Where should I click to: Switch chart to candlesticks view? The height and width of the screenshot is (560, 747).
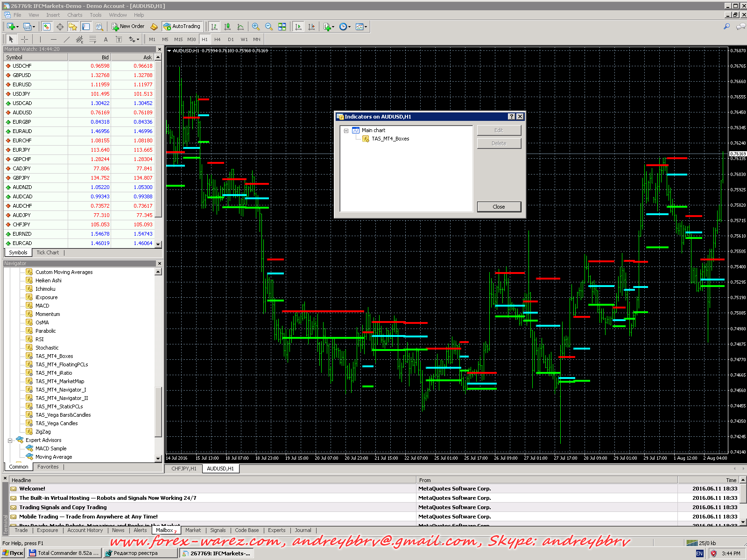pos(227,27)
